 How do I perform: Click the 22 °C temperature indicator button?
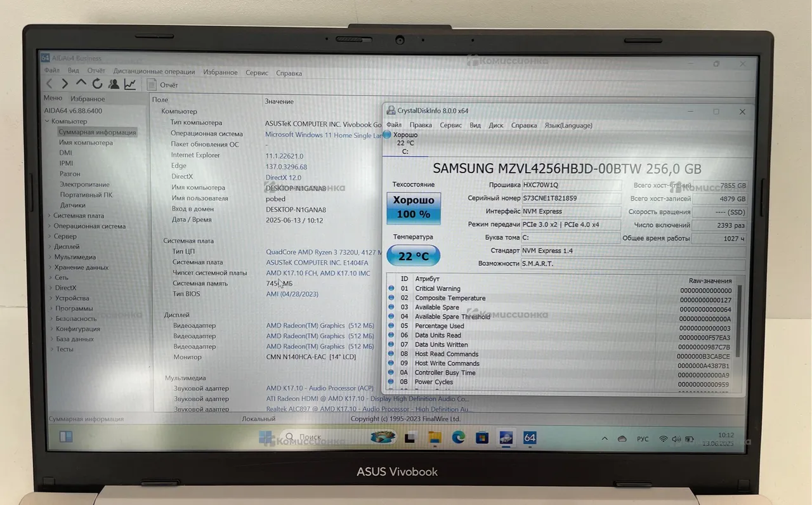[x=414, y=256]
